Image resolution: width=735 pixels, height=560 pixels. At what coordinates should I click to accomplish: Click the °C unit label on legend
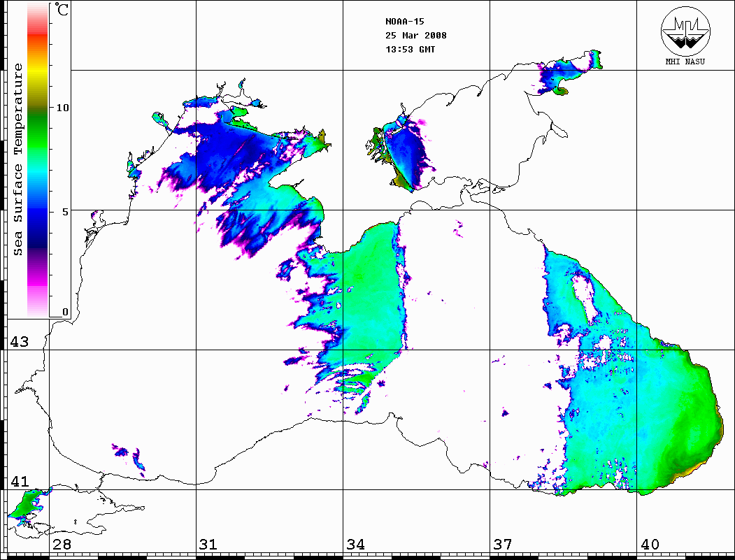[62, 9]
